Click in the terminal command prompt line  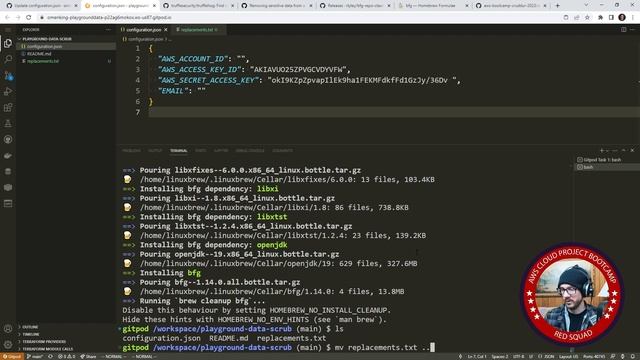pos(278,347)
